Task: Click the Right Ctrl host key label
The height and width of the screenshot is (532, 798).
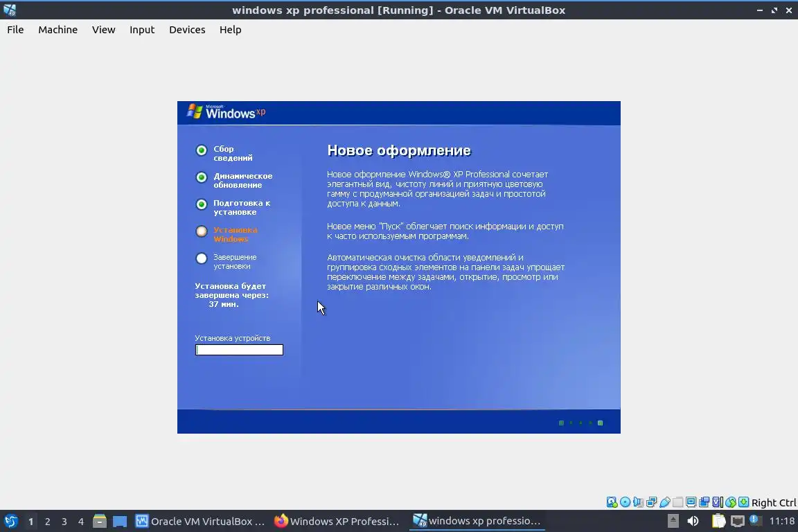Action: point(774,502)
